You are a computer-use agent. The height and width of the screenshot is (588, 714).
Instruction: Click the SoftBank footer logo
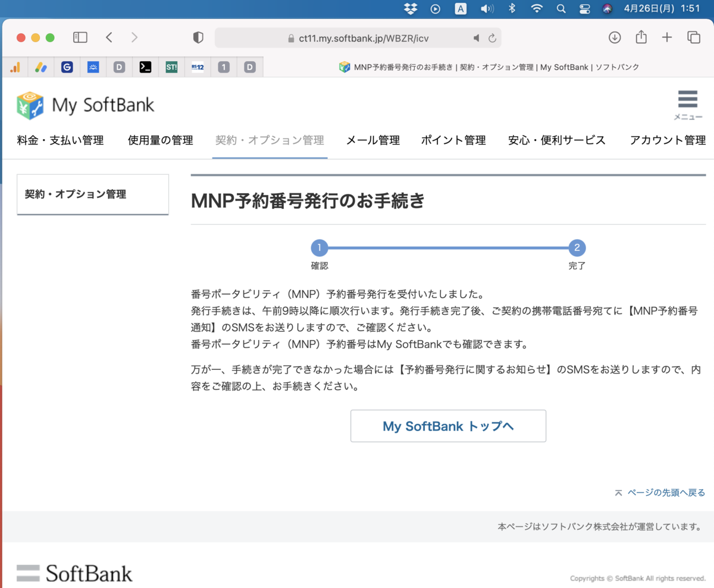pyautogui.click(x=74, y=573)
